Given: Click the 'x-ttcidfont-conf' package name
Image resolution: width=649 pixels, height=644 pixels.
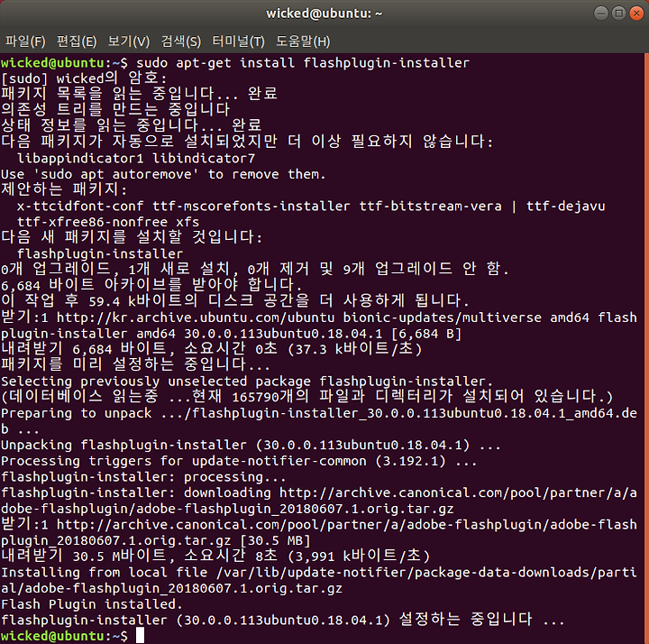Looking at the screenshot, I should click(x=80, y=207).
